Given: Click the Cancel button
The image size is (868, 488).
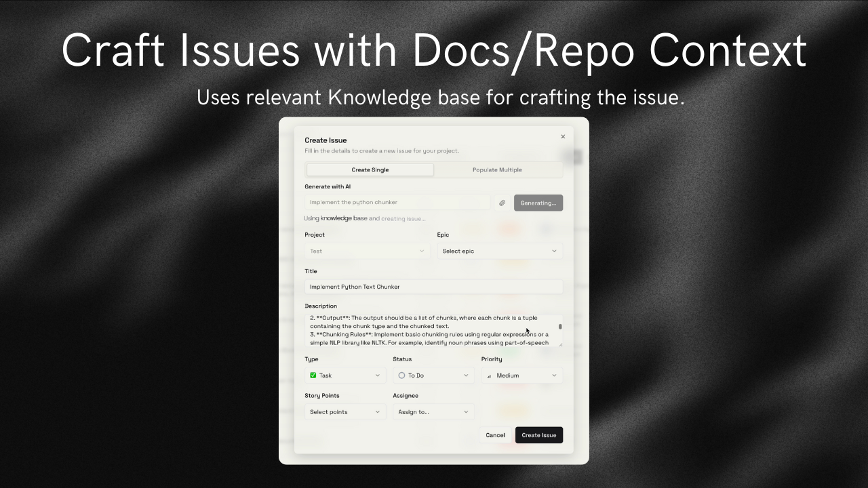Looking at the screenshot, I should pyautogui.click(x=495, y=435).
